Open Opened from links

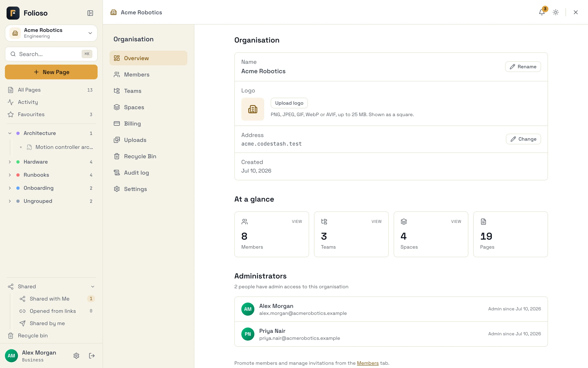[57, 311]
